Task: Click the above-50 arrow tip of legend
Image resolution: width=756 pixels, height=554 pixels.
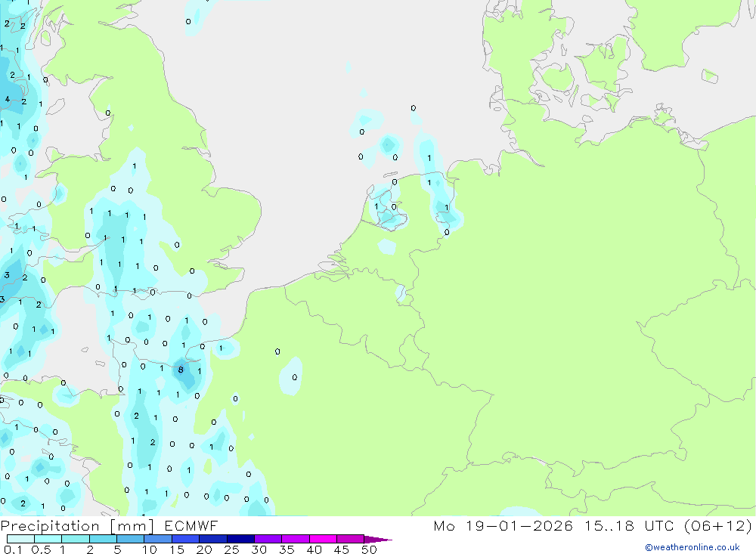Action: point(378,539)
